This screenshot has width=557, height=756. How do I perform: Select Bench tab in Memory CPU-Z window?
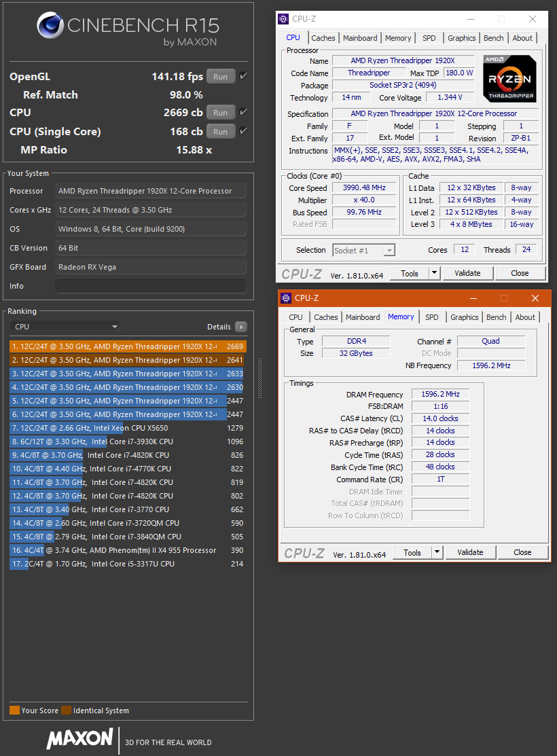tap(497, 317)
